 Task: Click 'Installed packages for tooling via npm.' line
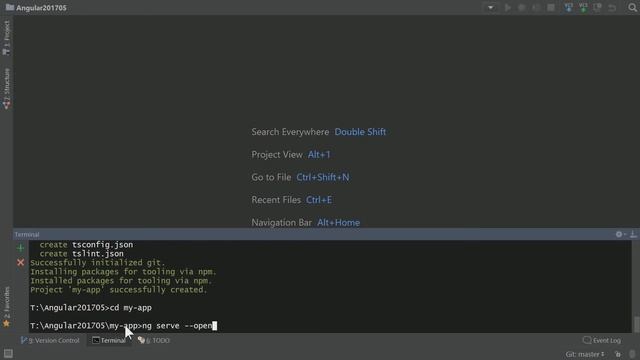pos(121,280)
